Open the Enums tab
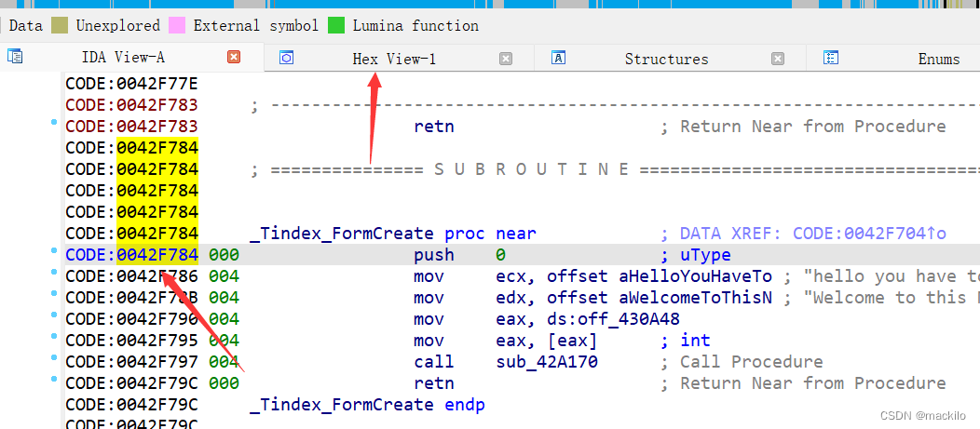Image resolution: width=980 pixels, height=429 pixels. coord(939,60)
